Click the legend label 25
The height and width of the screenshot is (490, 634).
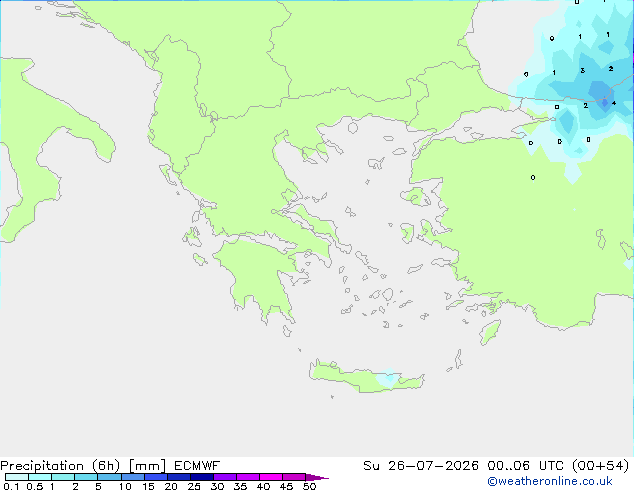click(194, 486)
